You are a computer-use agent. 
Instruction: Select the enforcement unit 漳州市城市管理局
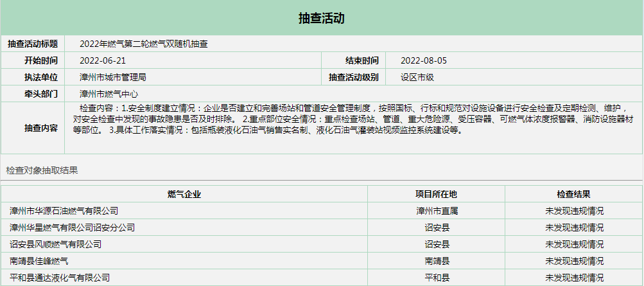[113, 78]
